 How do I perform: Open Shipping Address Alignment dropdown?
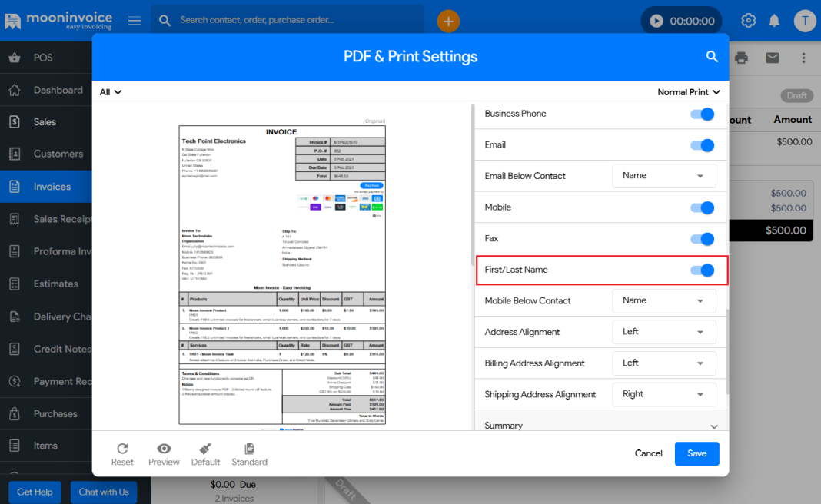(x=664, y=394)
